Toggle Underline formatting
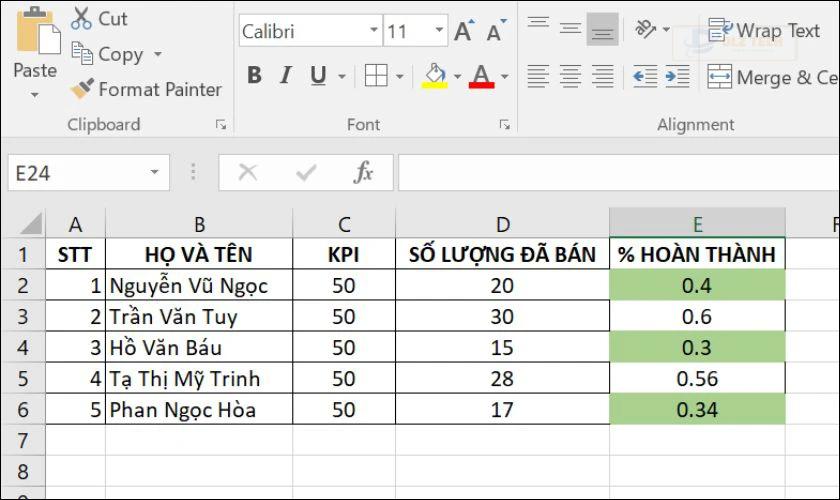Viewport: 840px width, 500px height. click(318, 76)
